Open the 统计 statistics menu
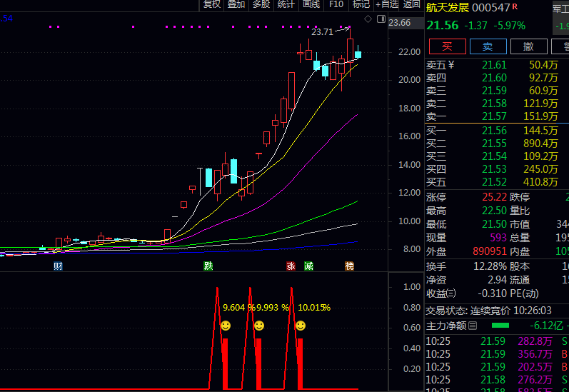The height and width of the screenshot is (392, 569). (x=286, y=4)
